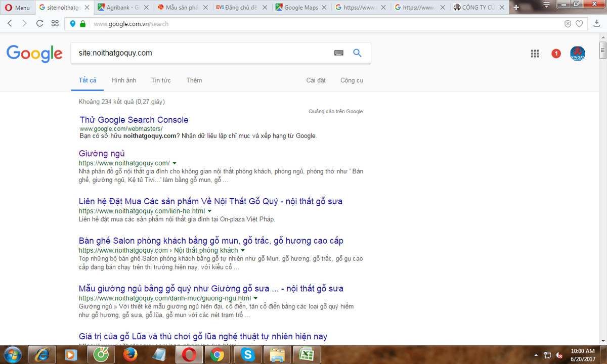This screenshot has height=364, width=607.
Task: Bookmark page with the heart icon
Action: [x=579, y=24]
